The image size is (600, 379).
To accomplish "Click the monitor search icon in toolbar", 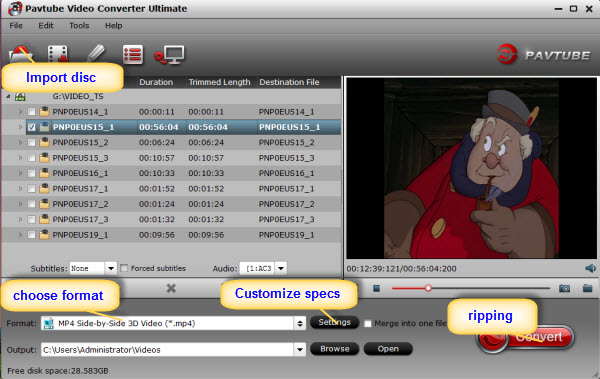I will tap(170, 55).
